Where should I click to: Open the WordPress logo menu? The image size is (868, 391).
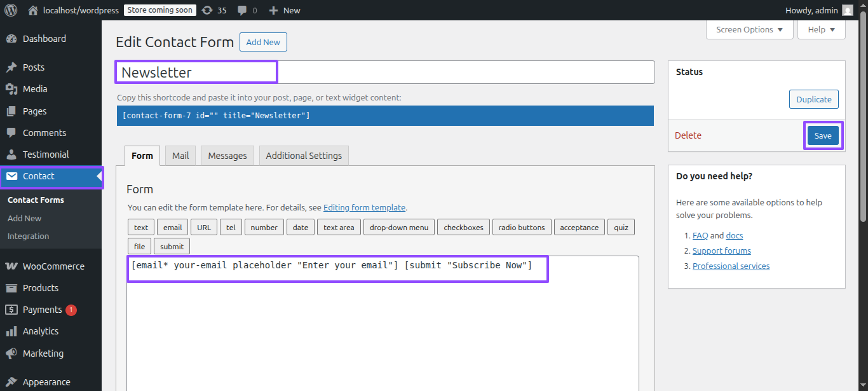click(x=11, y=10)
